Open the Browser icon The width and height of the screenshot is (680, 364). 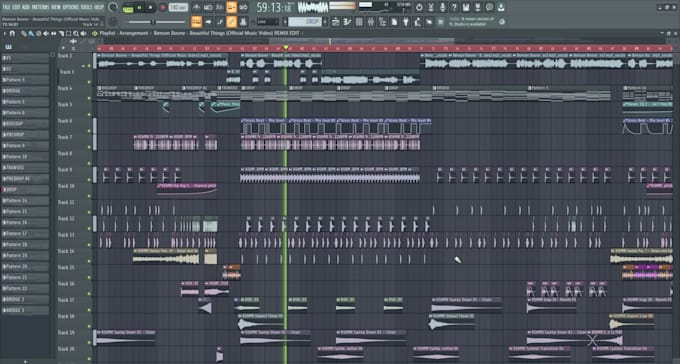382,22
